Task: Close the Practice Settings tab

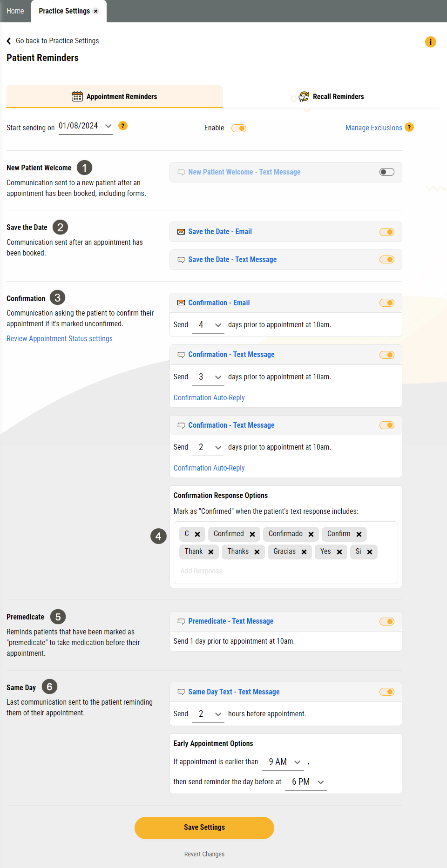Action: pyautogui.click(x=96, y=11)
